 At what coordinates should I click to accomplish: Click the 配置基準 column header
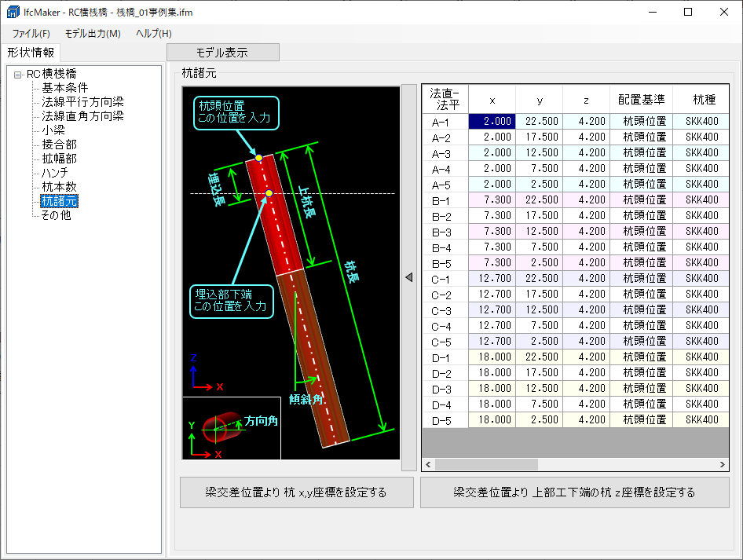point(641,100)
